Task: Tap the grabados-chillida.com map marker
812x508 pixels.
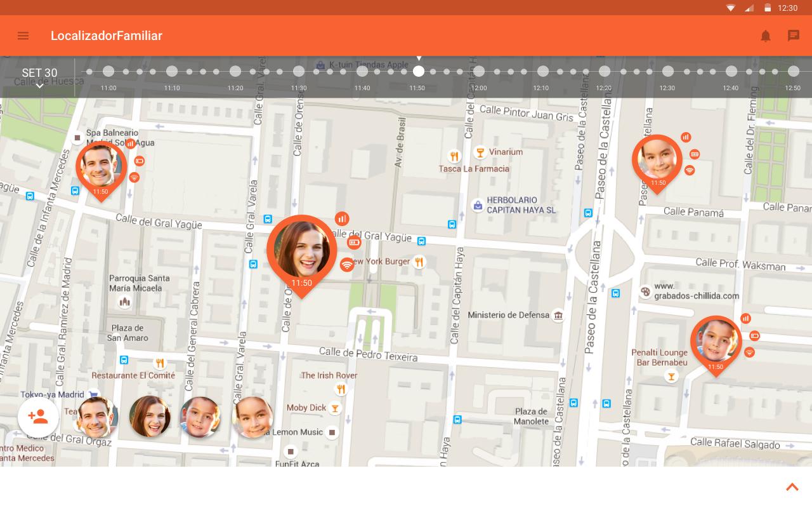Action: [645, 291]
